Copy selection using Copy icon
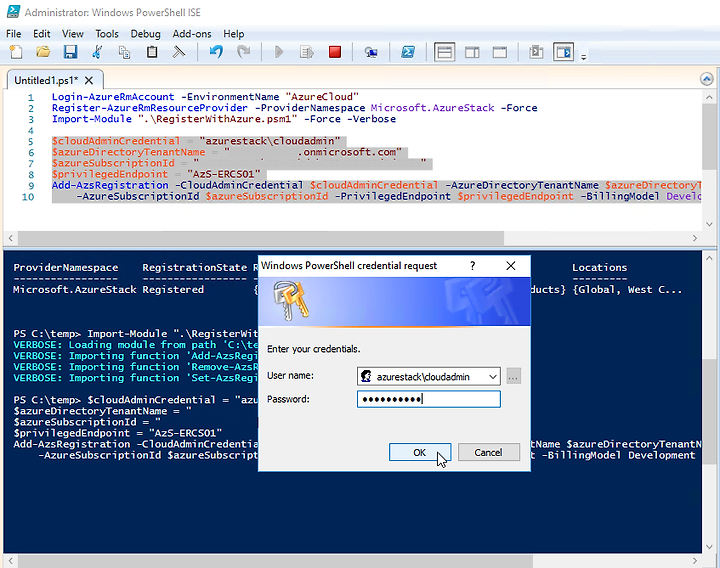Viewport: 720px width, 568px height. [x=124, y=52]
